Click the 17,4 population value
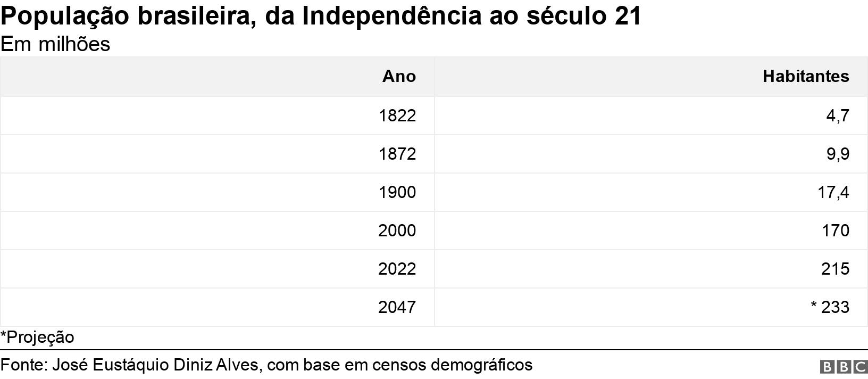The image size is (868, 379). click(x=833, y=192)
